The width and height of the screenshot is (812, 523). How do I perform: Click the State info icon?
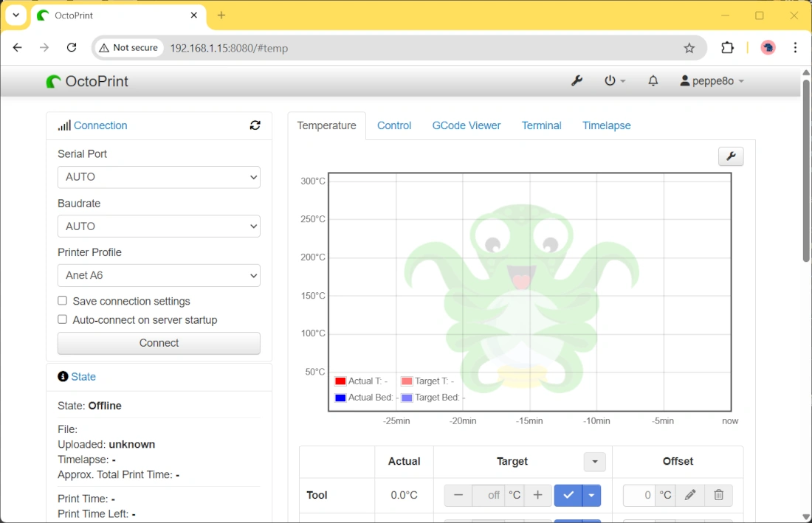(63, 377)
